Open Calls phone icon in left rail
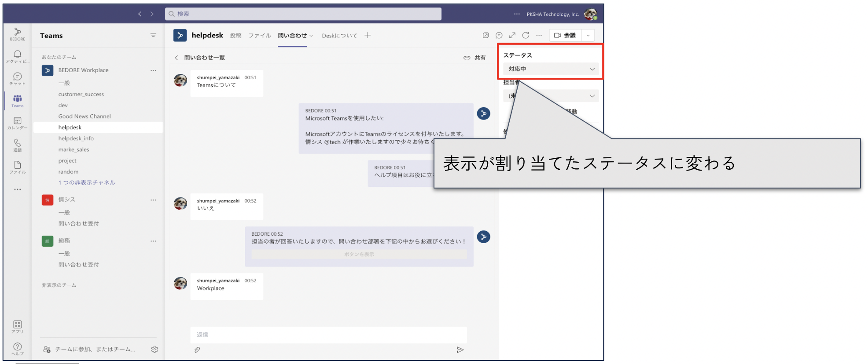The image size is (868, 364). pos(18,145)
